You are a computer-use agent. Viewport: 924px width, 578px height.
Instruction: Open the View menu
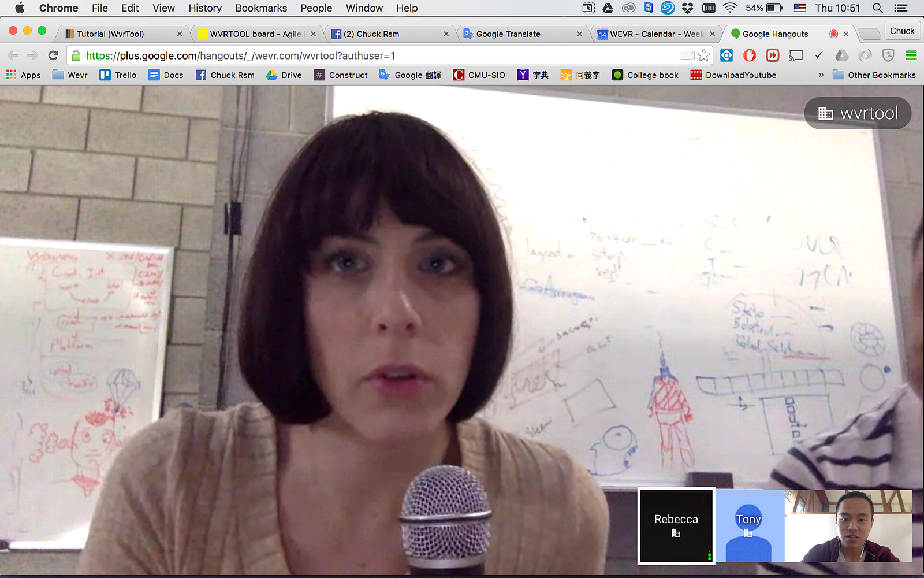point(163,8)
